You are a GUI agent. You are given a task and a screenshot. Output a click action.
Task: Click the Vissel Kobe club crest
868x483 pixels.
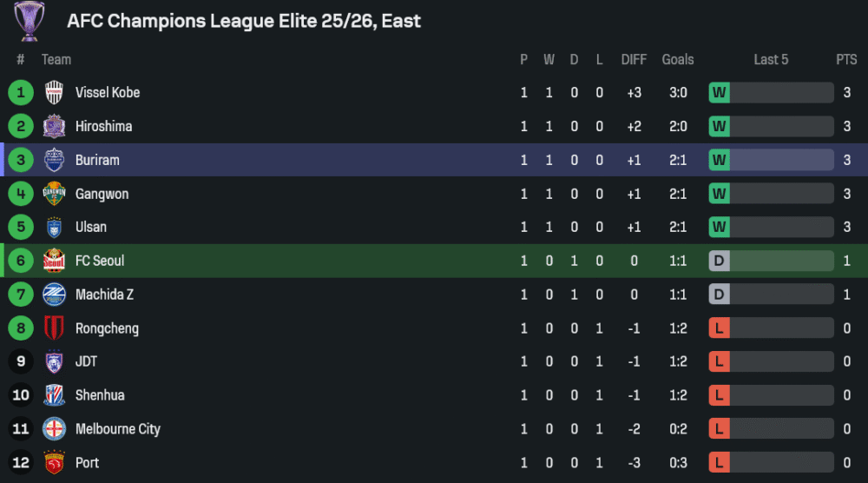click(x=54, y=92)
